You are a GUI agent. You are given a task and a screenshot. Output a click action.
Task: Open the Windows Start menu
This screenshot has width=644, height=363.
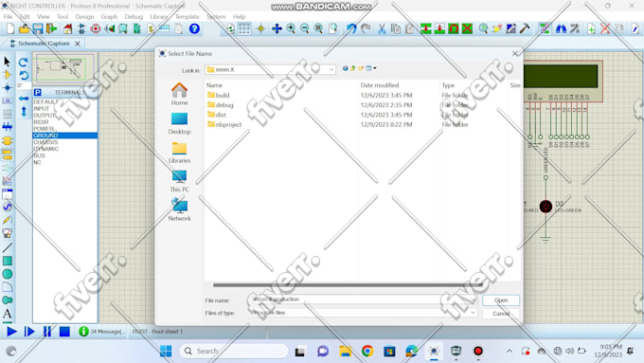[166, 351]
